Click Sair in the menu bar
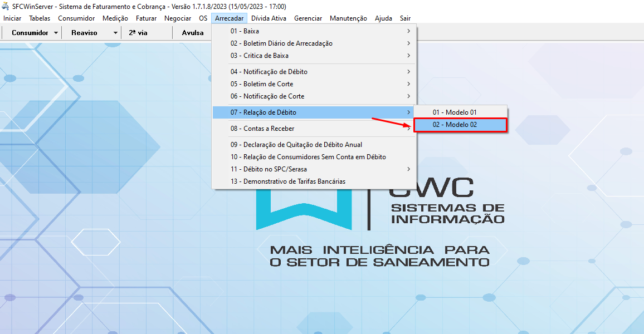This screenshot has width=644, height=334. (x=405, y=18)
